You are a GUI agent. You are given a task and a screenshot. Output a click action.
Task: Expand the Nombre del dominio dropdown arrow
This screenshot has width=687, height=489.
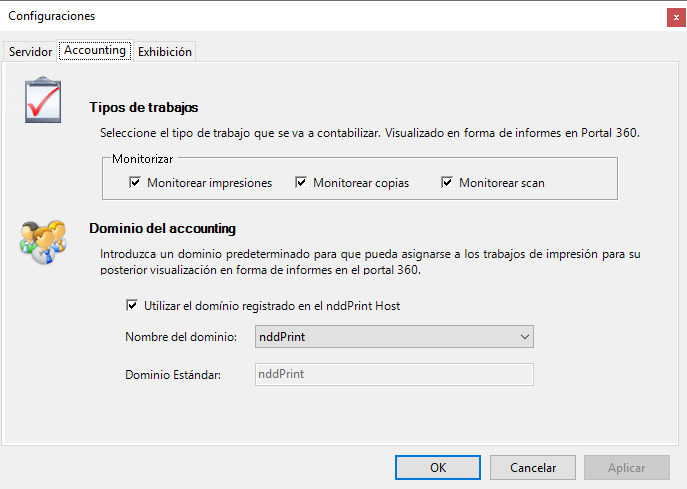(525, 338)
